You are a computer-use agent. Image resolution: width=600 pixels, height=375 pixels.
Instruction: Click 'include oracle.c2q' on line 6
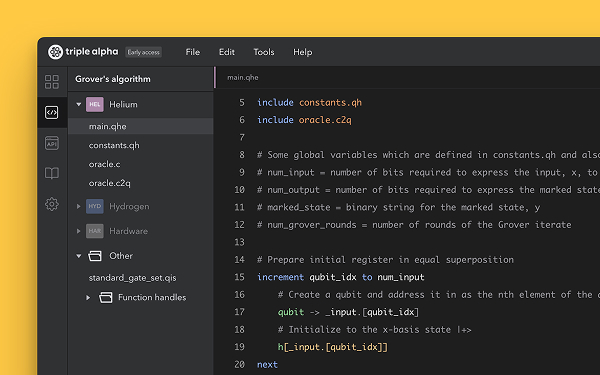point(304,120)
